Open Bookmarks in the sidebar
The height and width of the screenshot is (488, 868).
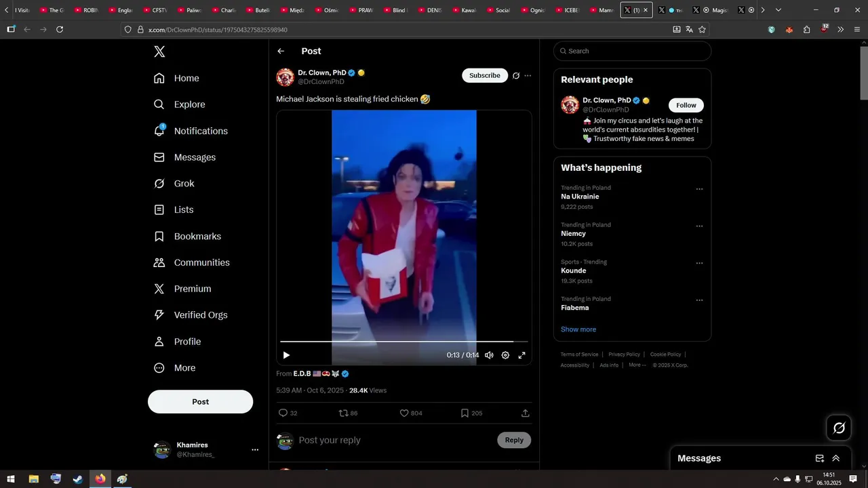pos(187,237)
